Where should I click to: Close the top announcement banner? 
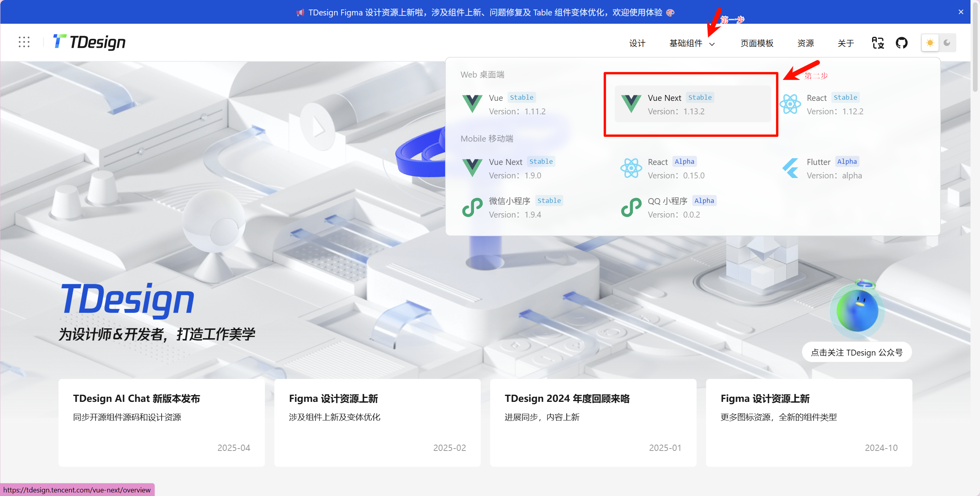click(x=961, y=12)
